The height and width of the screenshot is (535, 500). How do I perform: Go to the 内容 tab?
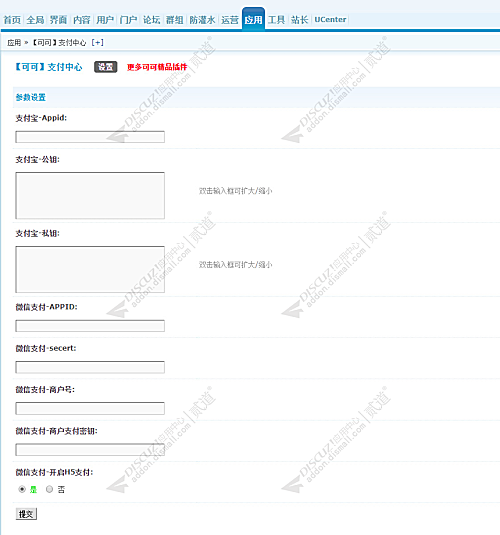(x=82, y=20)
